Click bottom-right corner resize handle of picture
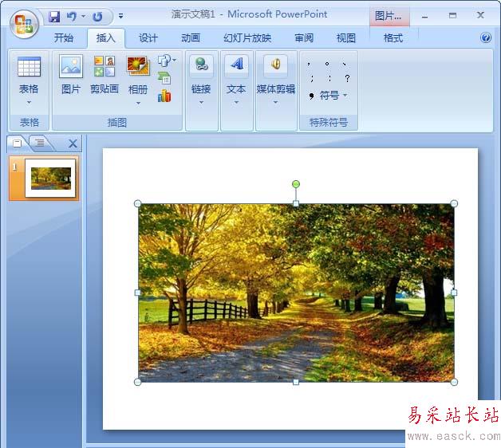 [x=454, y=382]
